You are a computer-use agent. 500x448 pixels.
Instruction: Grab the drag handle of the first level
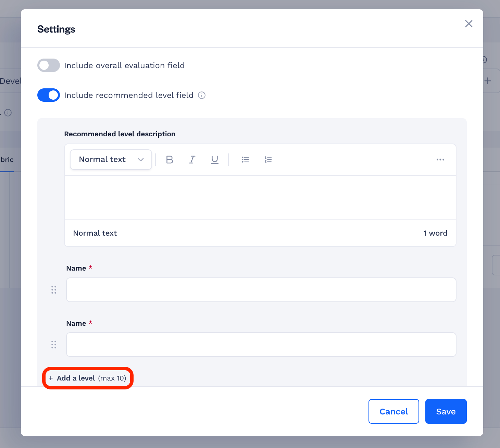(x=54, y=290)
